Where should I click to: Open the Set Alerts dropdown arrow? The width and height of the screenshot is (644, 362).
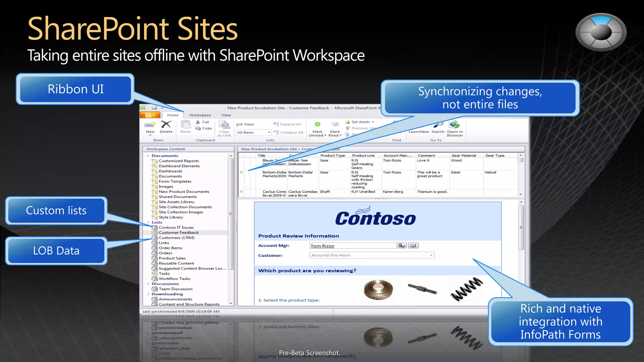373,122
